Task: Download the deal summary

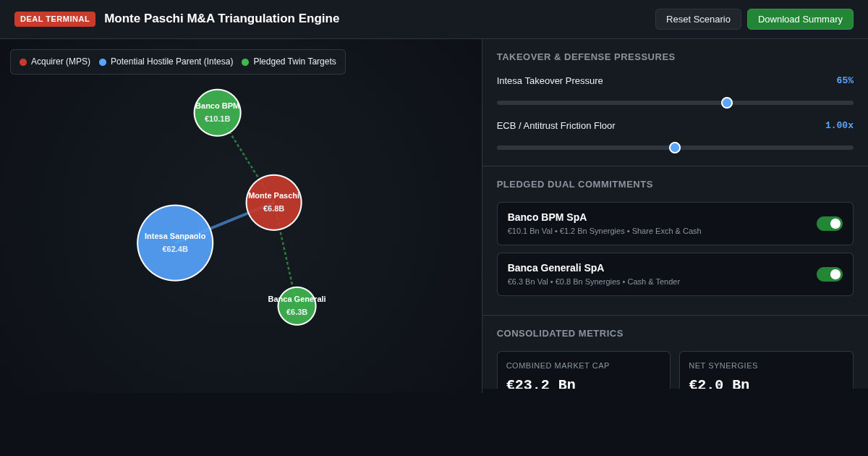Action: (x=800, y=20)
